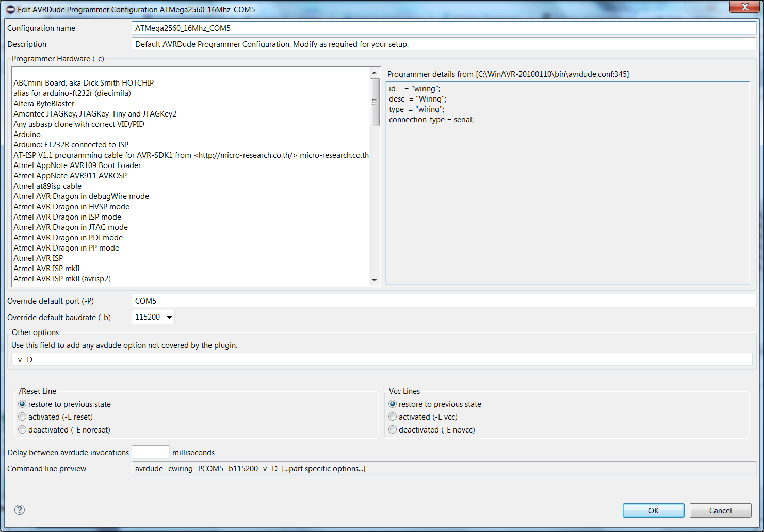Select Arduino: FT232R connected to ISP
The height and width of the screenshot is (532, 764).
pyautogui.click(x=71, y=145)
